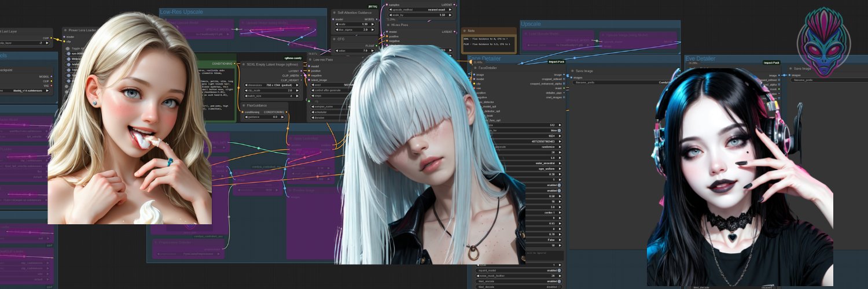Click the Impact-Pack badge on Face Detailer
The height and width of the screenshot is (289, 868).
point(556,62)
